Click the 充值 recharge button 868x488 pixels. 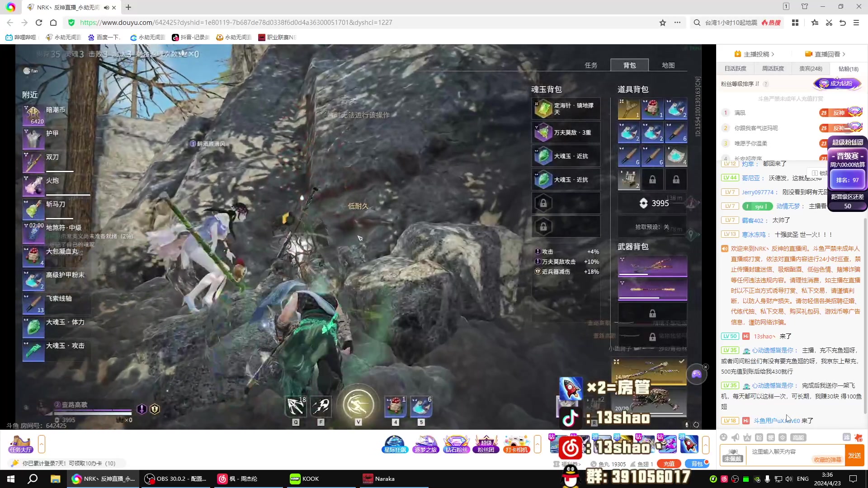(x=669, y=464)
